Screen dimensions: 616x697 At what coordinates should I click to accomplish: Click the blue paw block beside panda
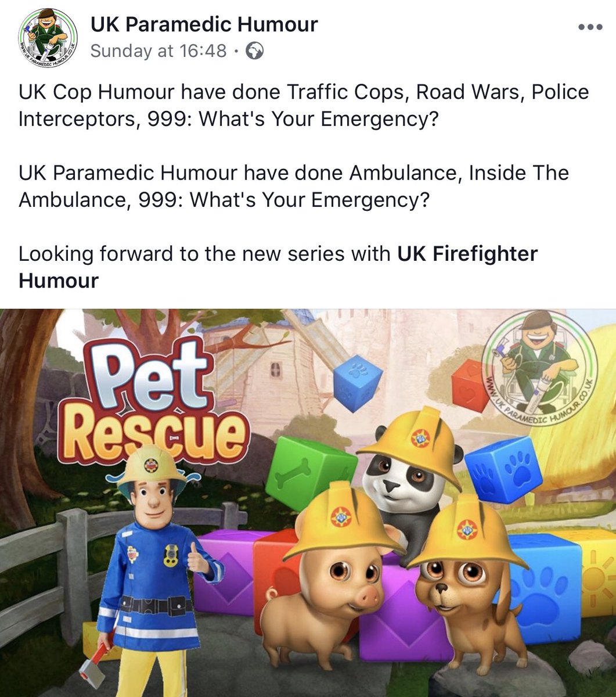click(503, 468)
